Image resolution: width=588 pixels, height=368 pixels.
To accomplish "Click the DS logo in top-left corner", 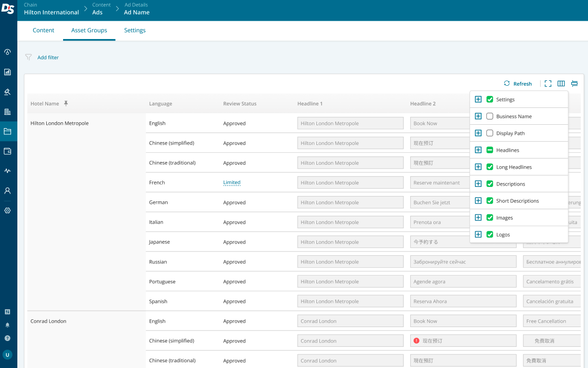I will 8,9.
